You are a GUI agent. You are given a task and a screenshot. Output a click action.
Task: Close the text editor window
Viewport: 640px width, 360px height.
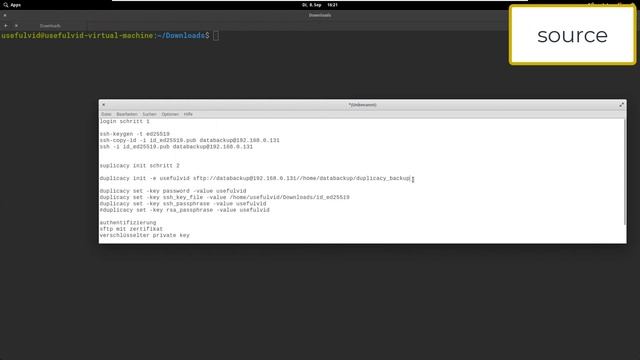click(103, 105)
